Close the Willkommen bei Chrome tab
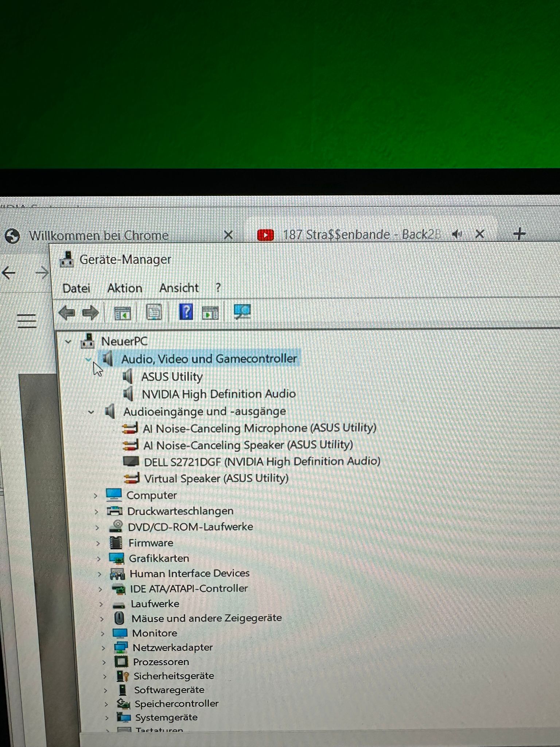Screen dimensions: 560x747 pyautogui.click(x=228, y=235)
